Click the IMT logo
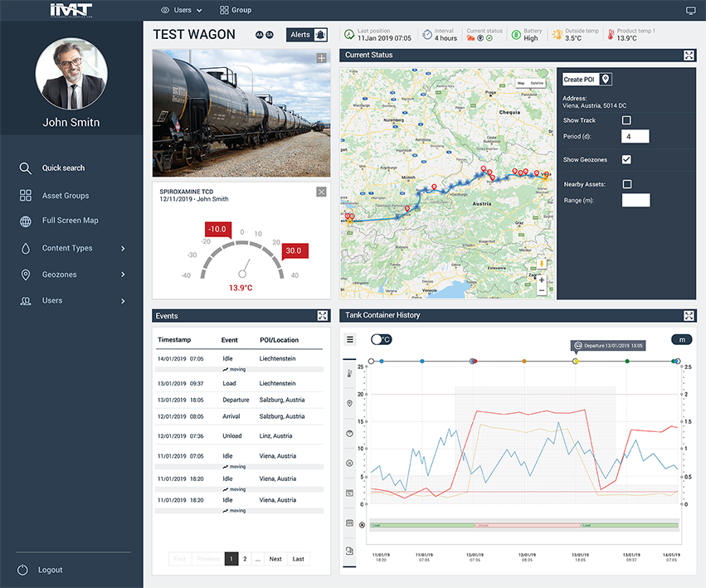 point(71,10)
